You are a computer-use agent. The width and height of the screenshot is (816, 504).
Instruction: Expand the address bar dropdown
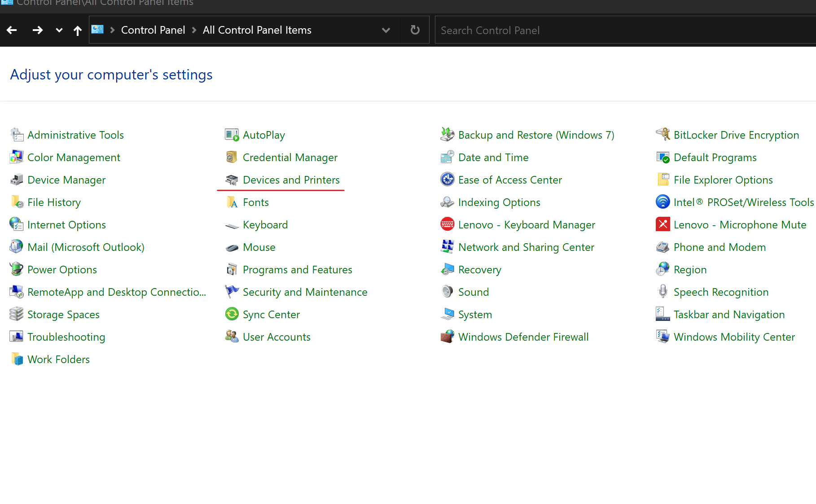tap(386, 30)
